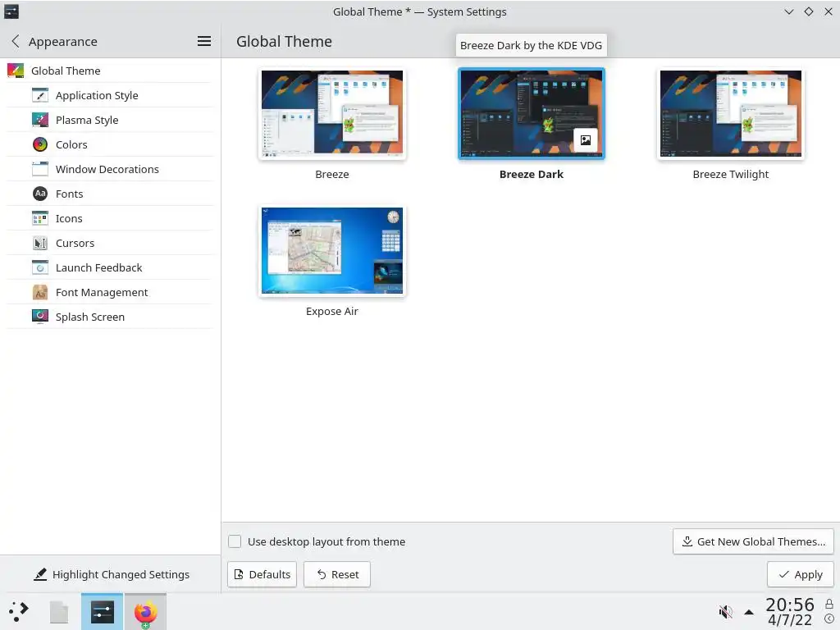Click the Splash Screen label

[90, 317]
